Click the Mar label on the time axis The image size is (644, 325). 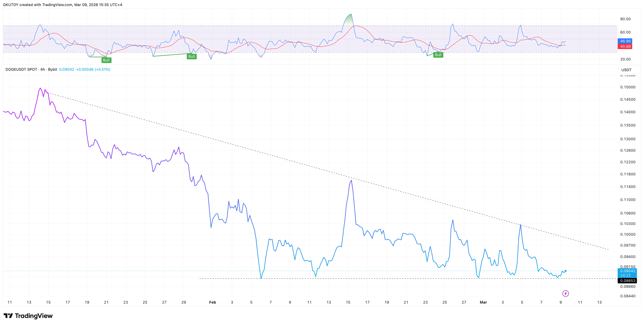[483, 302]
